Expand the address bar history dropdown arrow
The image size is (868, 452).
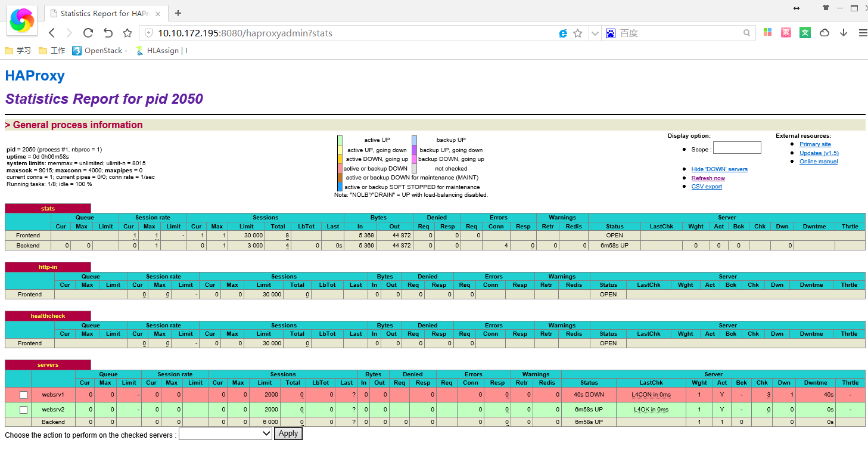click(594, 33)
